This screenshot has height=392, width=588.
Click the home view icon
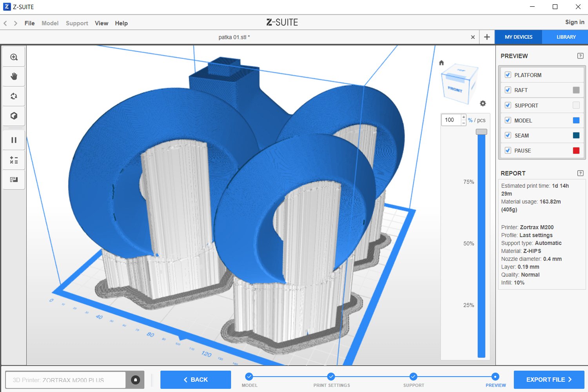point(441,63)
